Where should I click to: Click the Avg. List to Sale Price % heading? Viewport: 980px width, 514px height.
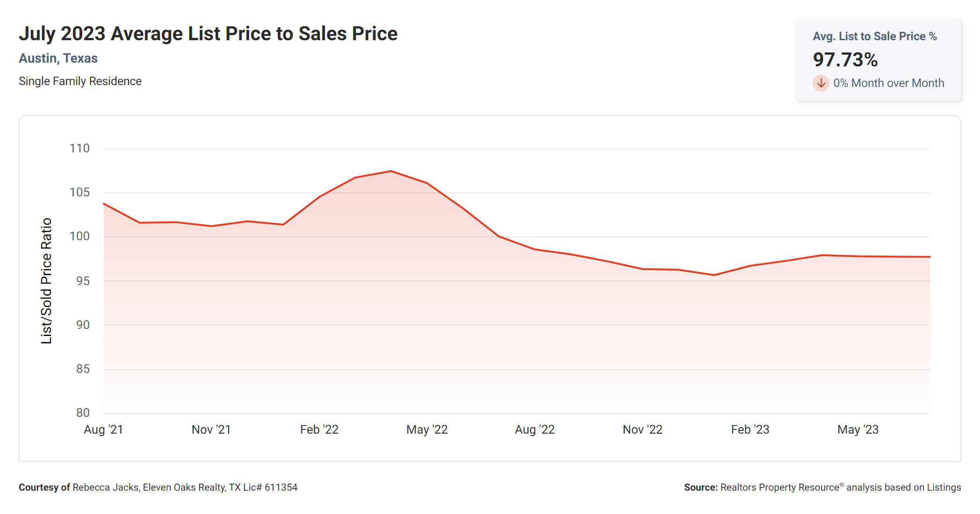[x=874, y=36]
